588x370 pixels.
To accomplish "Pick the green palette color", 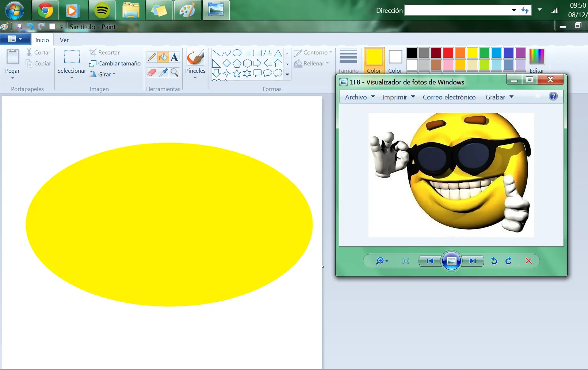I will click(484, 53).
